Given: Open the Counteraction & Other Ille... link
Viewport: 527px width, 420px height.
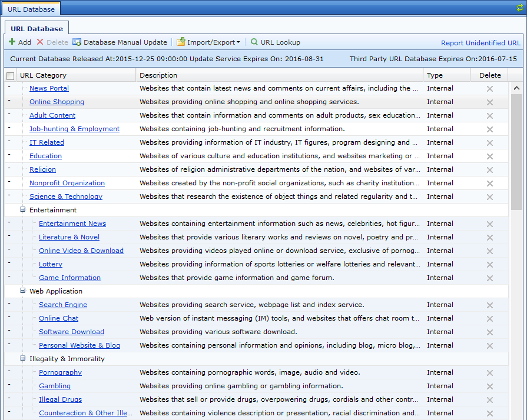Looking at the screenshot, I should (x=85, y=413).
